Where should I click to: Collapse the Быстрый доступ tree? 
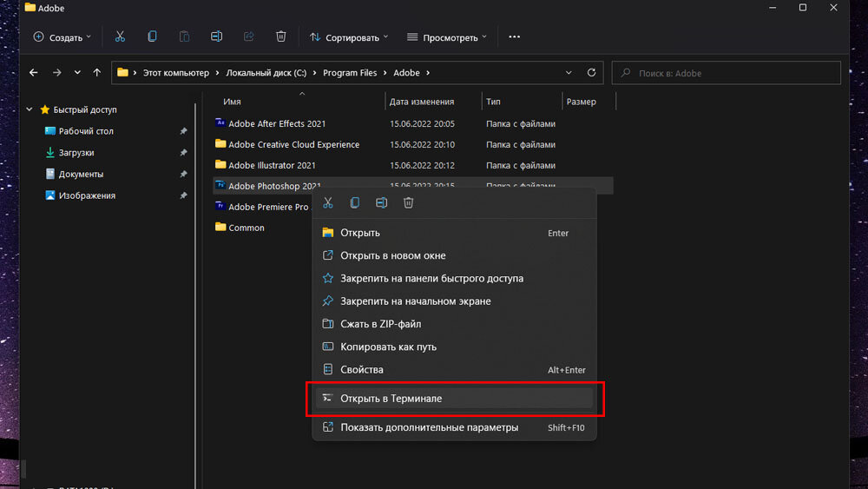pyautogui.click(x=30, y=109)
